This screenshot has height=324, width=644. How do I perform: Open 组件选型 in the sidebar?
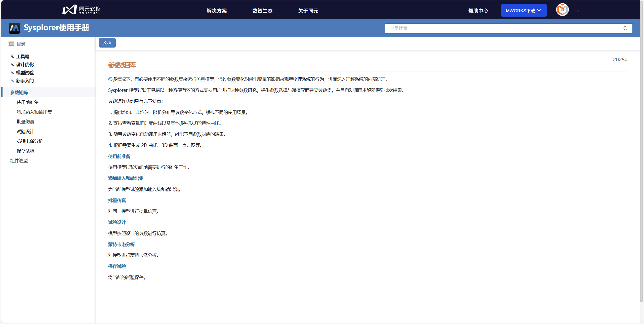click(x=19, y=160)
